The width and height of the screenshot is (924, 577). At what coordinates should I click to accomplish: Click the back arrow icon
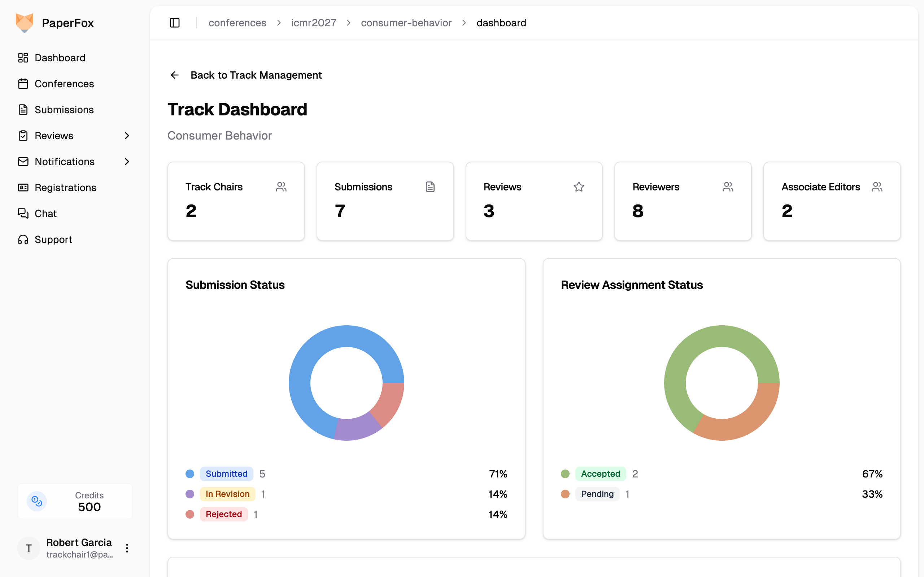coord(174,75)
